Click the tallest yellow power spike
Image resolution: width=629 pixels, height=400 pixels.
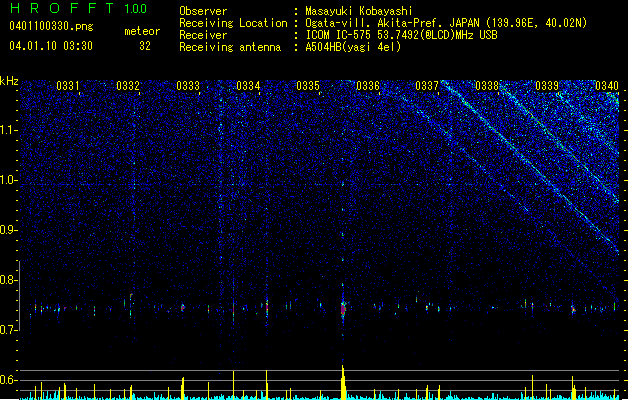343,382
